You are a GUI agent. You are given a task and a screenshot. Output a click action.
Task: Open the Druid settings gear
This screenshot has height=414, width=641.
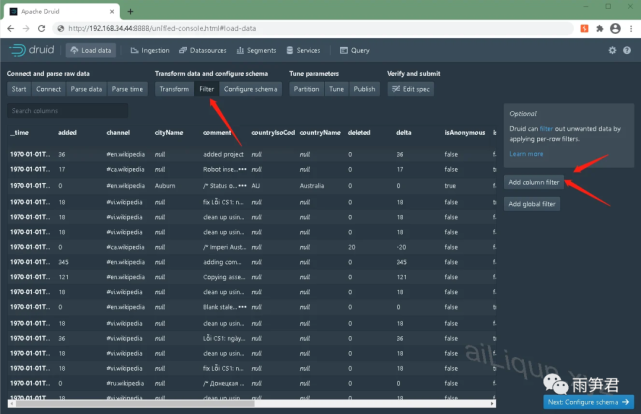pos(612,50)
